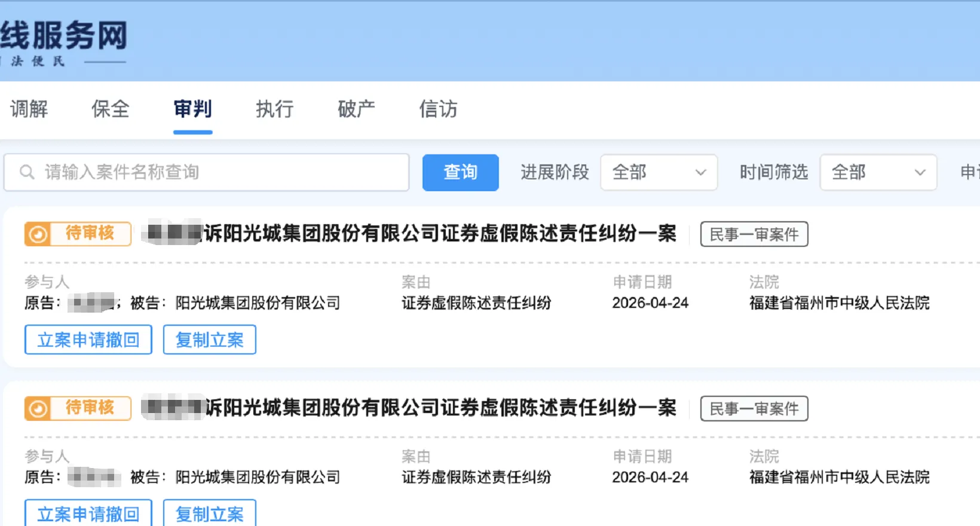Click the 待审核 badge text of the second case
This screenshot has width=980, height=526.
90,408
